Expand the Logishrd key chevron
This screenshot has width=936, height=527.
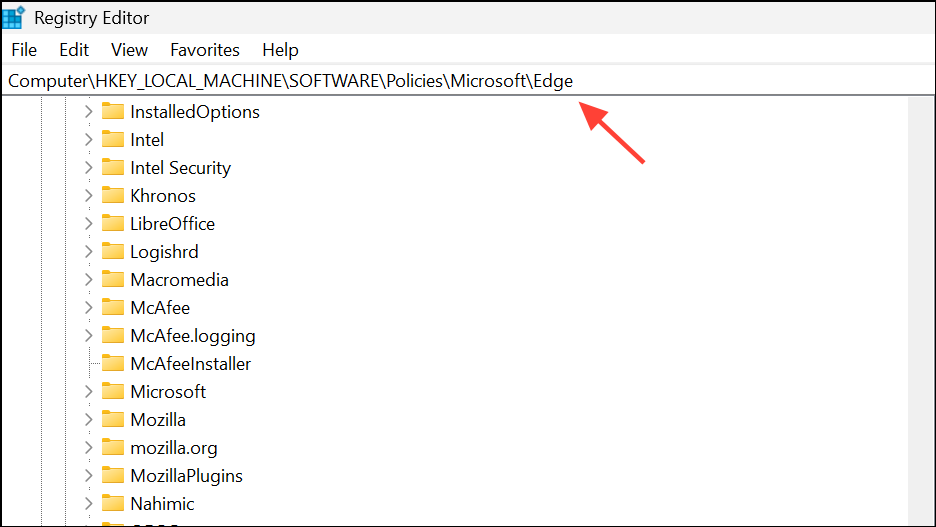pos(89,252)
